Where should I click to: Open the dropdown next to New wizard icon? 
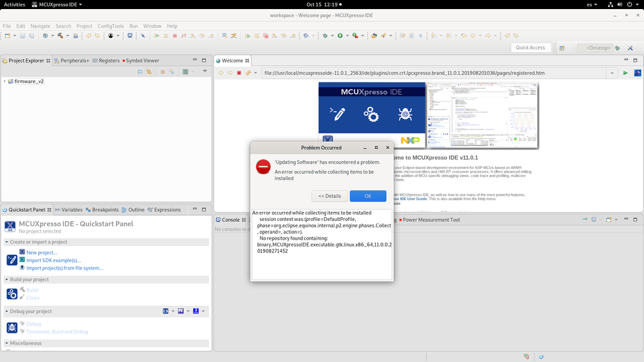pyautogui.click(x=14, y=35)
